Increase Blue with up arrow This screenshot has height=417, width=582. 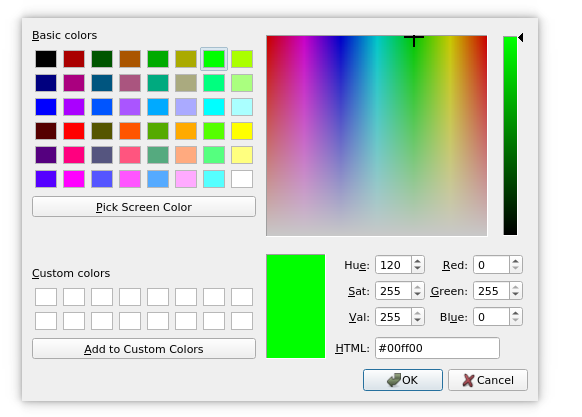pyautogui.click(x=516, y=313)
